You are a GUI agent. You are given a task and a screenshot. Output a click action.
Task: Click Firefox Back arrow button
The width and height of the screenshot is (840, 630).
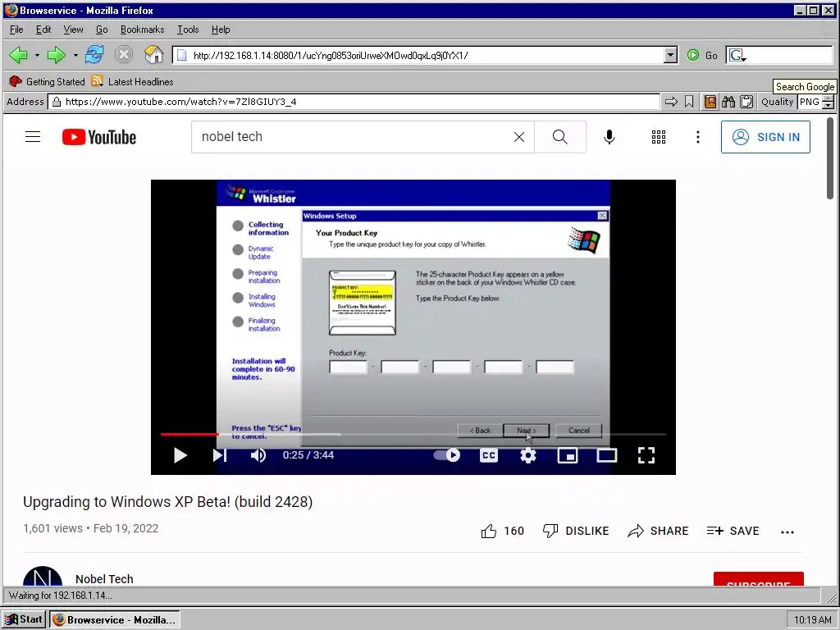[19, 55]
